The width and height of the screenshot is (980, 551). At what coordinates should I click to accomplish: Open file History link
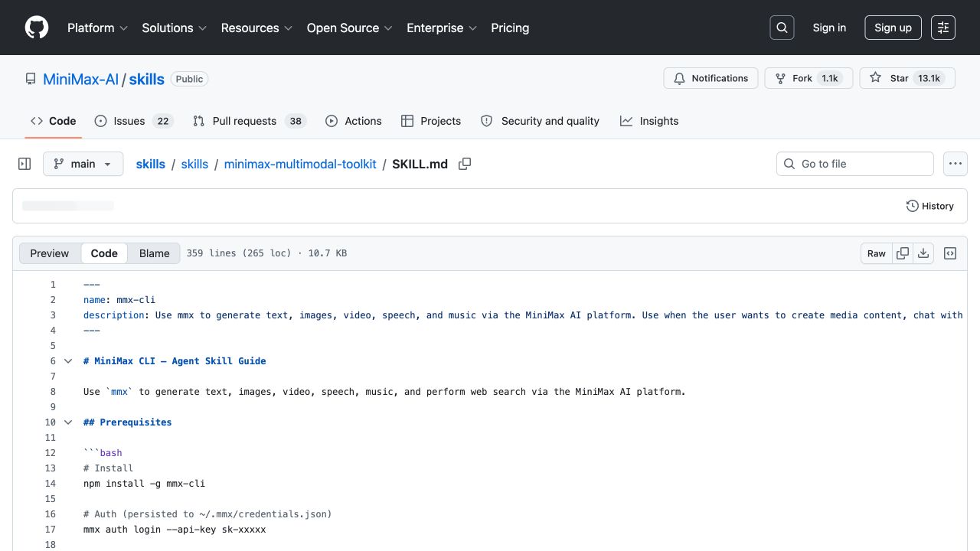pyautogui.click(x=929, y=206)
